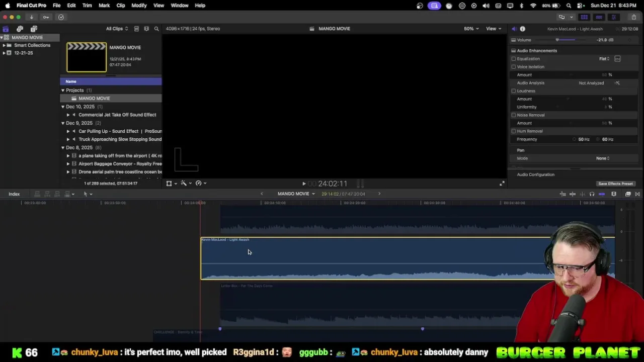
Task: Open the viewer View options dropdown
Action: coord(494,29)
